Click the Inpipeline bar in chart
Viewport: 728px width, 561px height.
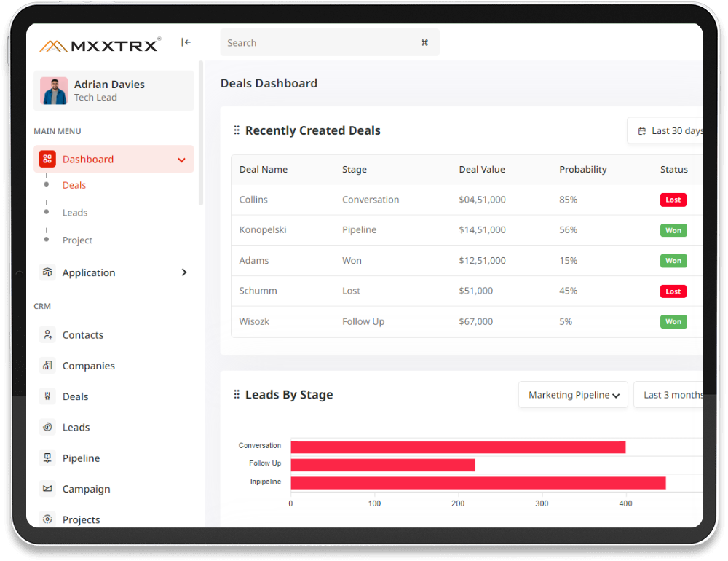pos(478,482)
